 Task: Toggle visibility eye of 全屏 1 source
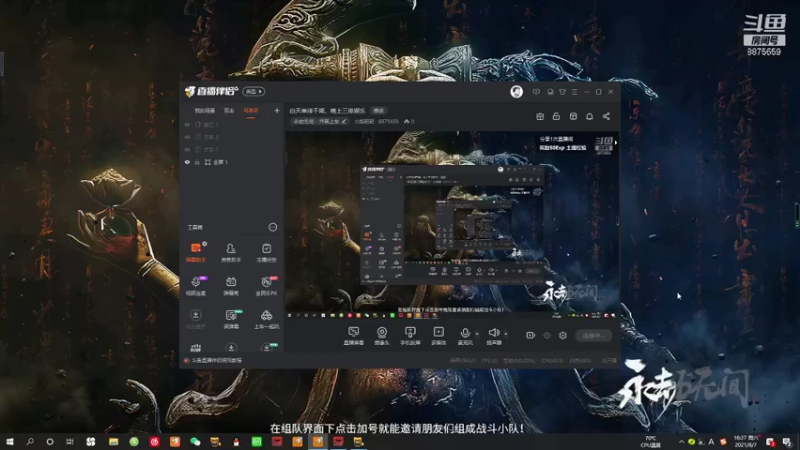(x=187, y=162)
